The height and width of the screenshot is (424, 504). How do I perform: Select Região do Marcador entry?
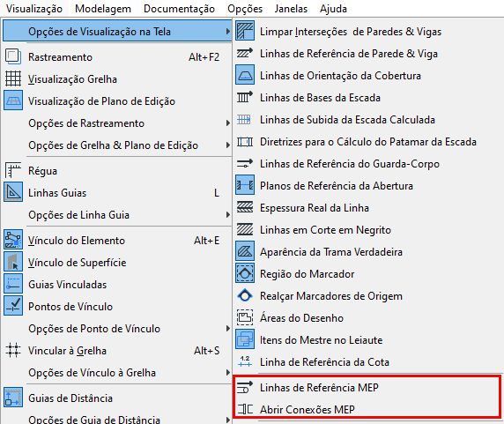point(368,273)
